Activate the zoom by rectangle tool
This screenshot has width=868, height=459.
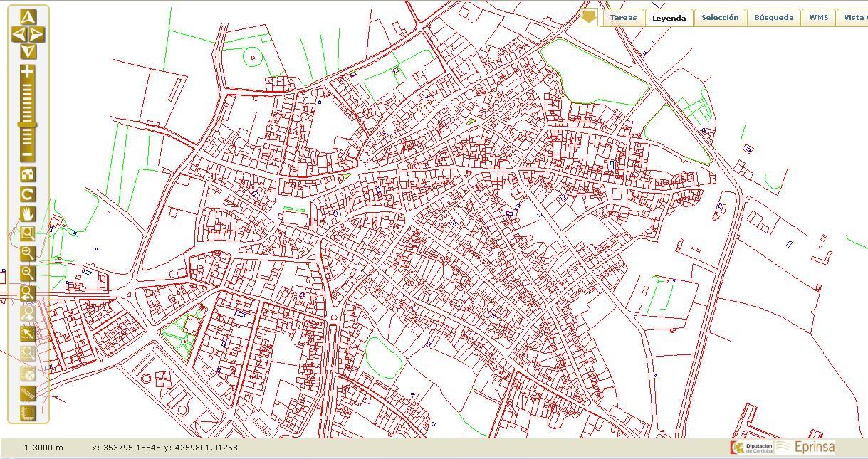point(27,233)
